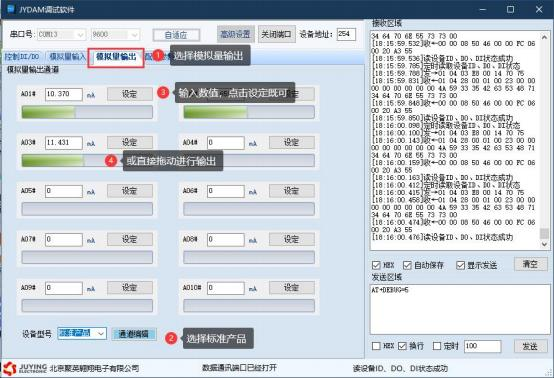The height and width of the screenshot is (378, 554).
Task: Click the AO10 output slider bar
Action: pyautogui.click(x=249, y=306)
